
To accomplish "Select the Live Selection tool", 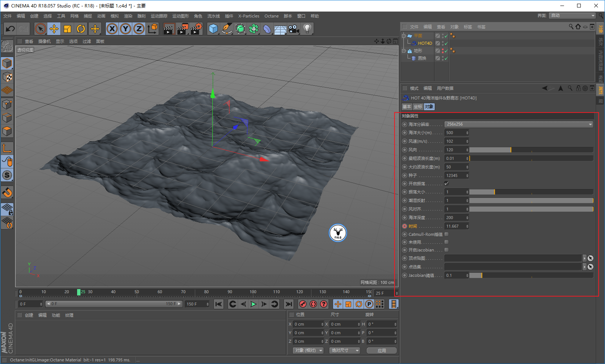I will [x=41, y=29].
